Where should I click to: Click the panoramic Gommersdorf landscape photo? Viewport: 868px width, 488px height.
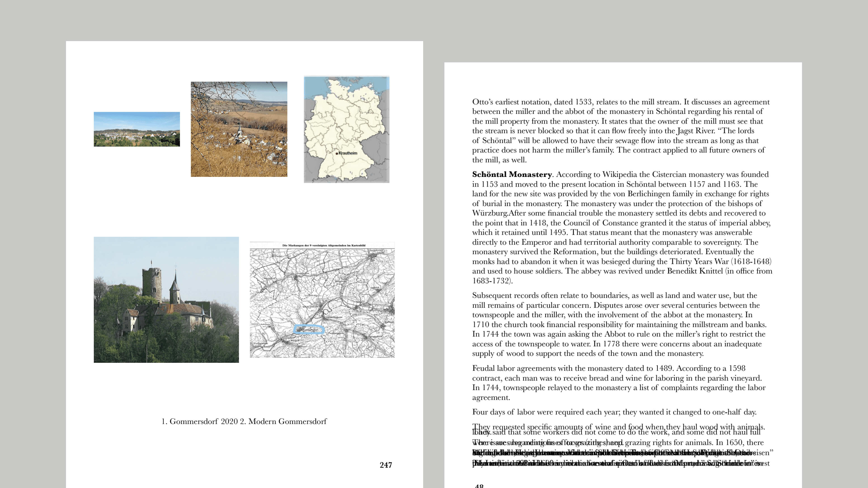pos(137,129)
